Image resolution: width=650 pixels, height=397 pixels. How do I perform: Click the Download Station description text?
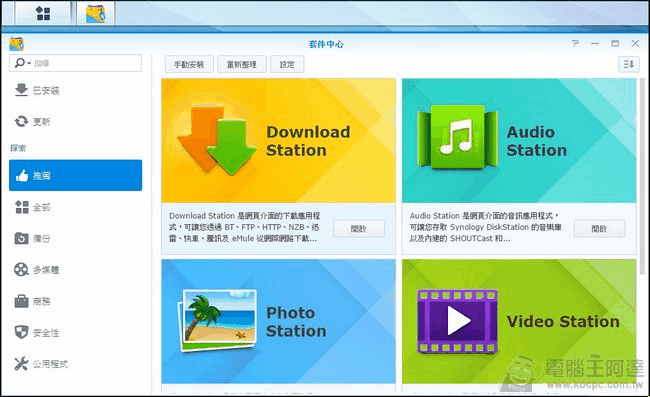[245, 227]
